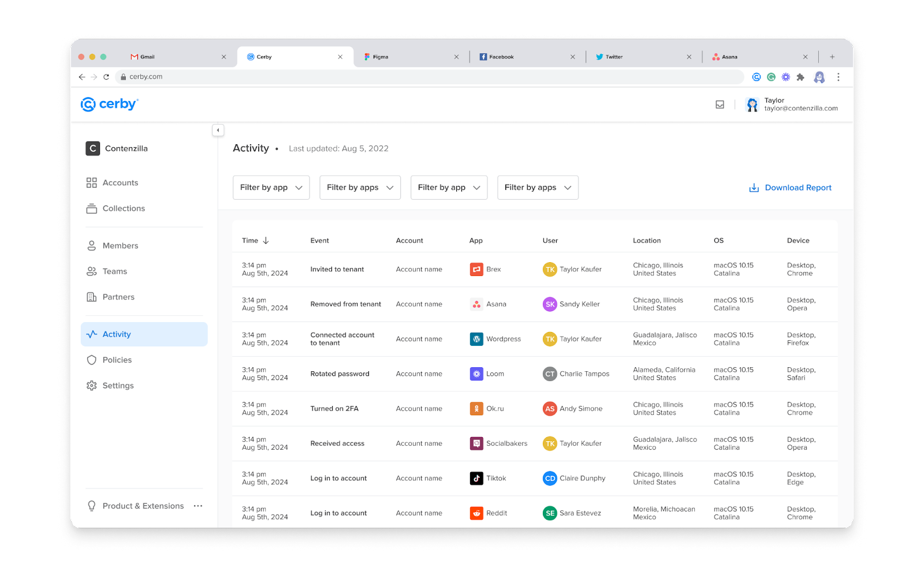Open Policies in the sidebar
This screenshot has height=567, width=924.
(x=144, y=360)
